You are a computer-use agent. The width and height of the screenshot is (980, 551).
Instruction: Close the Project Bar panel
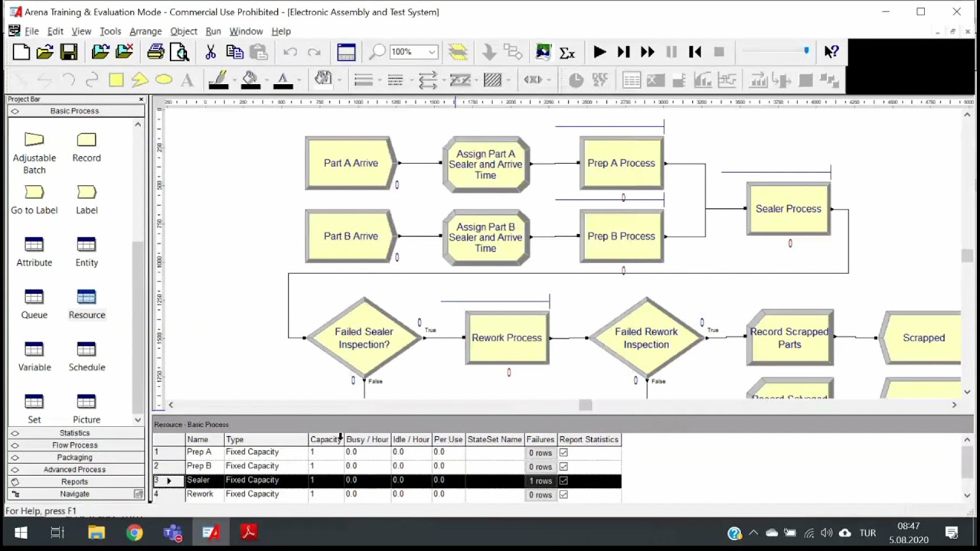click(x=141, y=99)
